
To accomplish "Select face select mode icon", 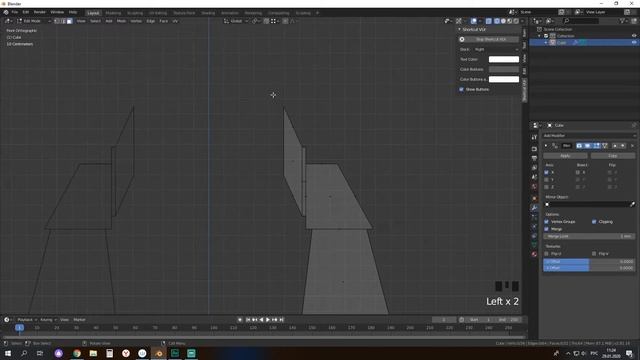I will [69, 21].
